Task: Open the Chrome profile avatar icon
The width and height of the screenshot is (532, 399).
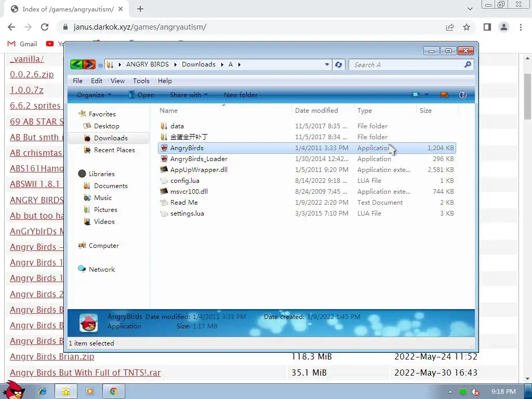Action: 504,27
